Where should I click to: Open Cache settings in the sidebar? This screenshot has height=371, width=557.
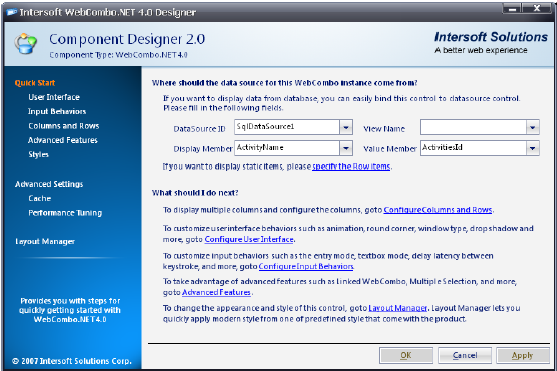click(40, 198)
